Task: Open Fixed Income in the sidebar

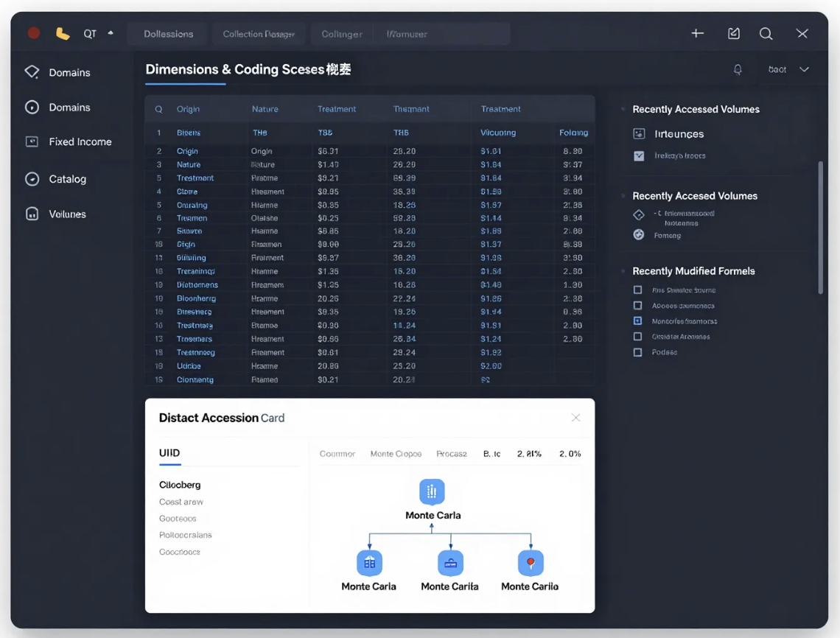Action: coord(80,141)
